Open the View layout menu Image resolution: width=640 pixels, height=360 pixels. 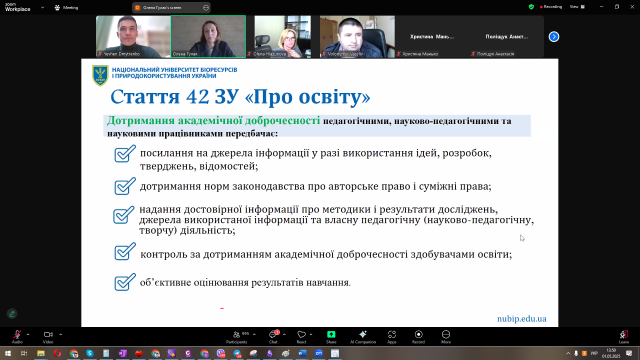click(x=577, y=7)
